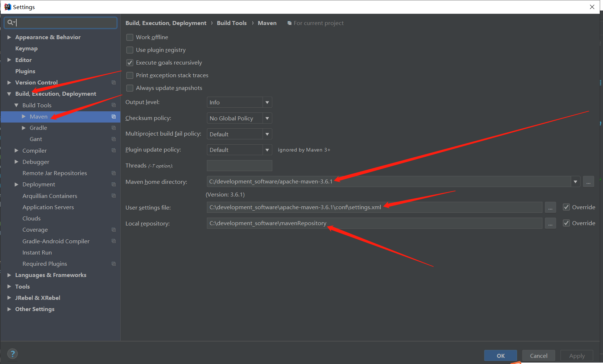Click the project icon beside Required Plugins
603x364 pixels.
[x=113, y=264]
